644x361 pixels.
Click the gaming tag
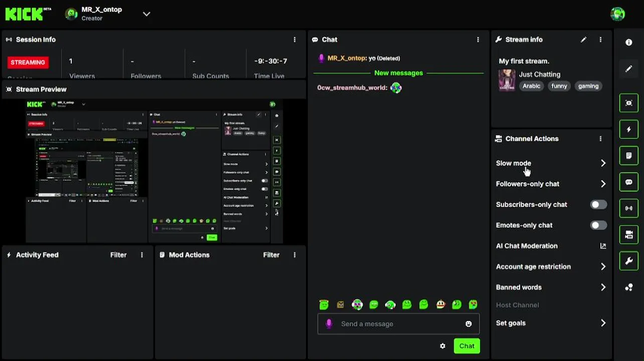pos(588,86)
